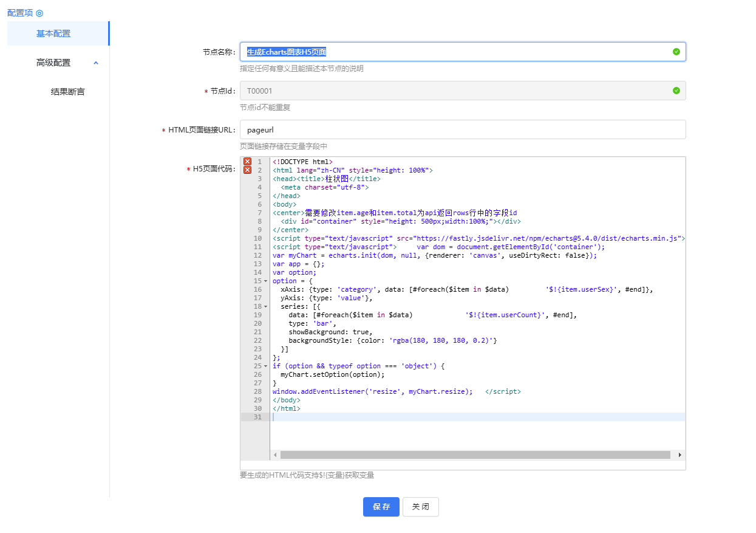Viewport: 756px width, 533px height.
Task: Collapse the if-block fold at line 25
Action: point(265,366)
